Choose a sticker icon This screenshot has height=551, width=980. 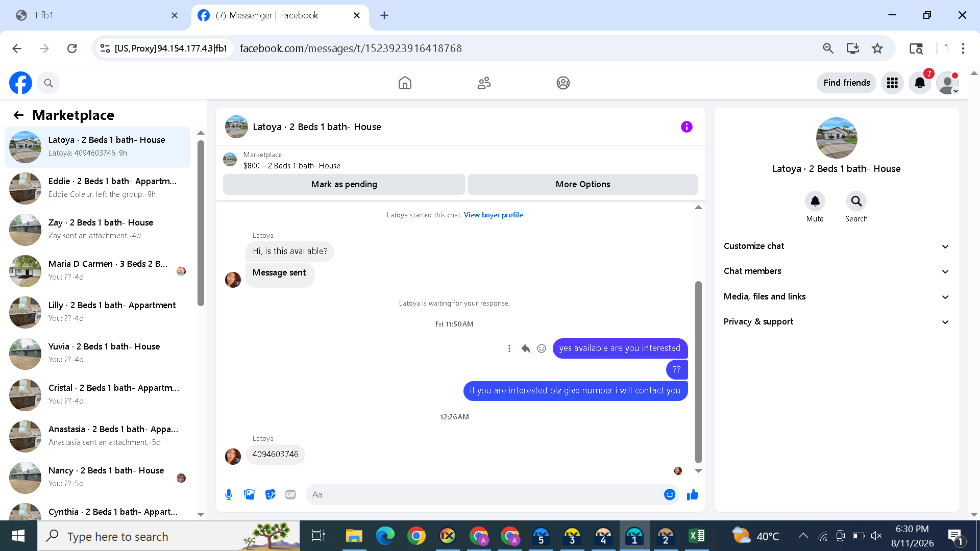click(x=270, y=494)
